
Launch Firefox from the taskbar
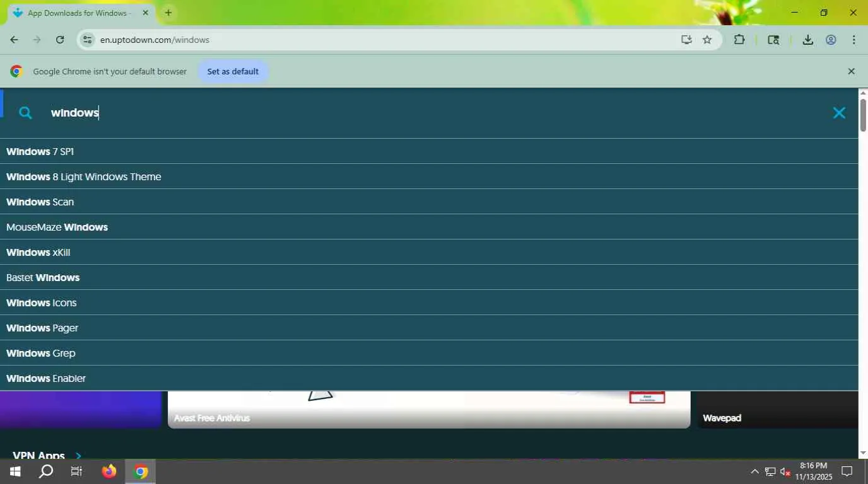109,471
